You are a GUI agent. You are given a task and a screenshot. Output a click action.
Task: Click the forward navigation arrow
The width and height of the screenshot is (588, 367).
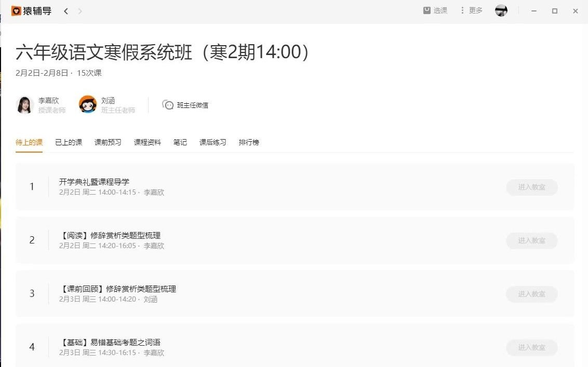pos(79,10)
